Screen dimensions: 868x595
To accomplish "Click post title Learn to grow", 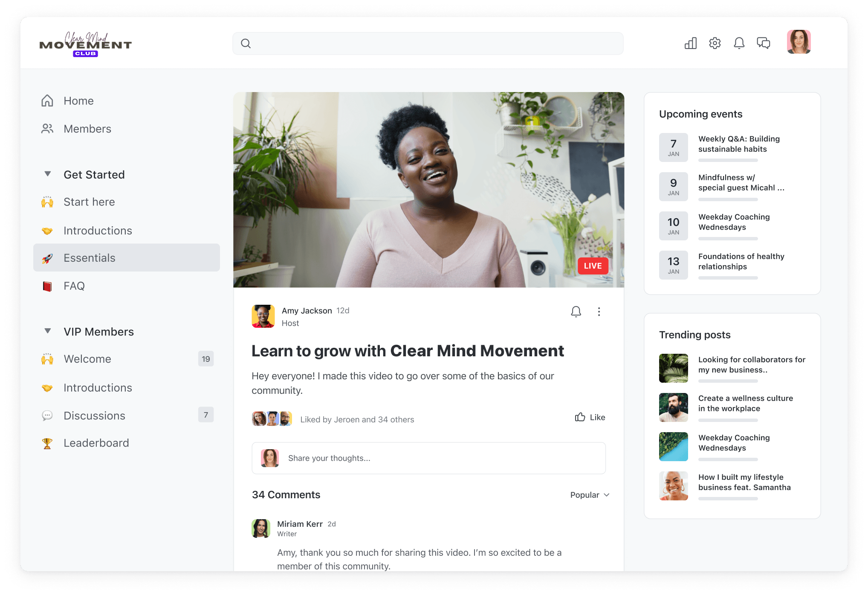I will coord(408,351).
